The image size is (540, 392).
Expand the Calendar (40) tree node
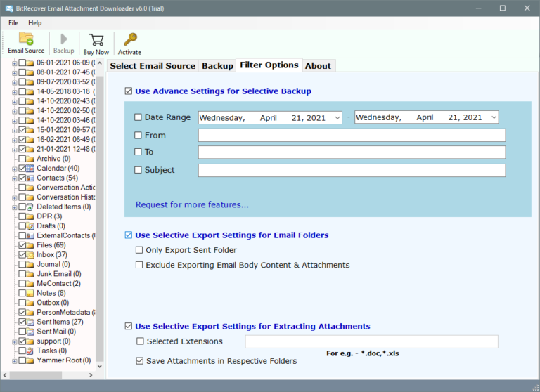coord(15,169)
